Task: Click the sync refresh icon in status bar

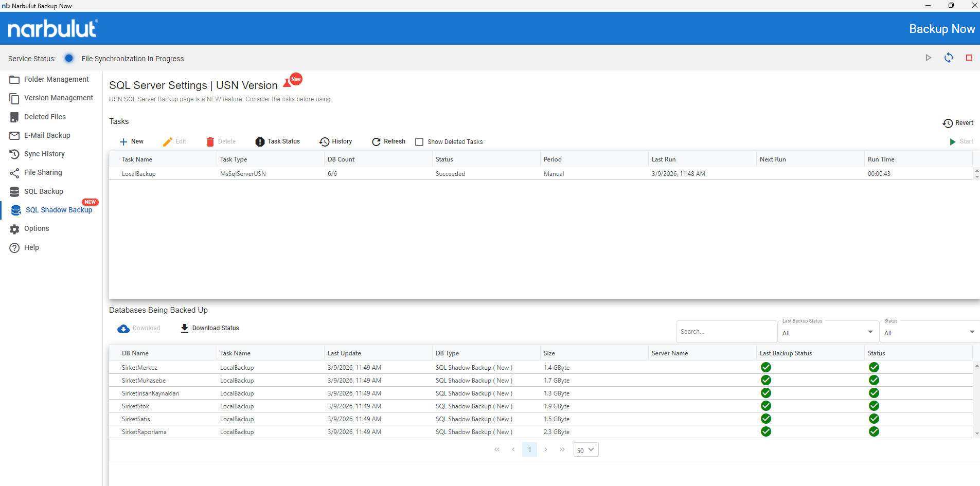Action: click(x=948, y=58)
